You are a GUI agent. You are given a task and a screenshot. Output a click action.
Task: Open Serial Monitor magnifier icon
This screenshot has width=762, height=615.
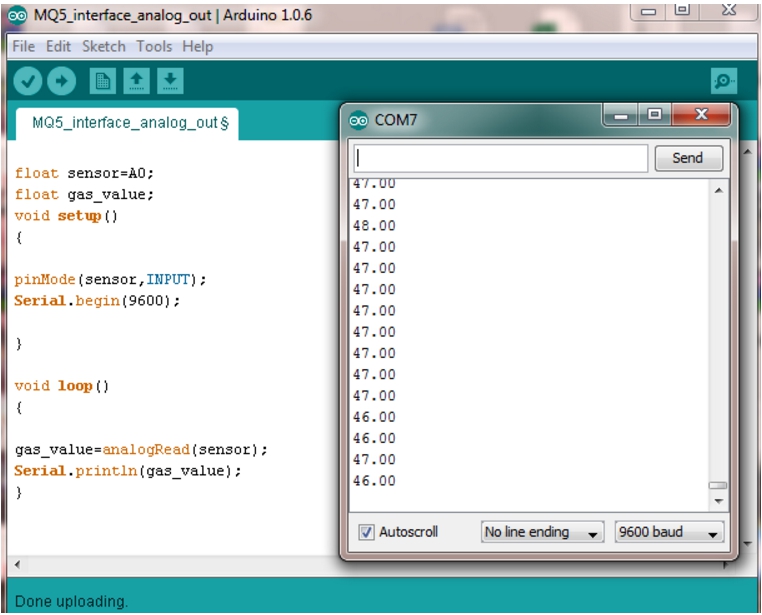724,81
